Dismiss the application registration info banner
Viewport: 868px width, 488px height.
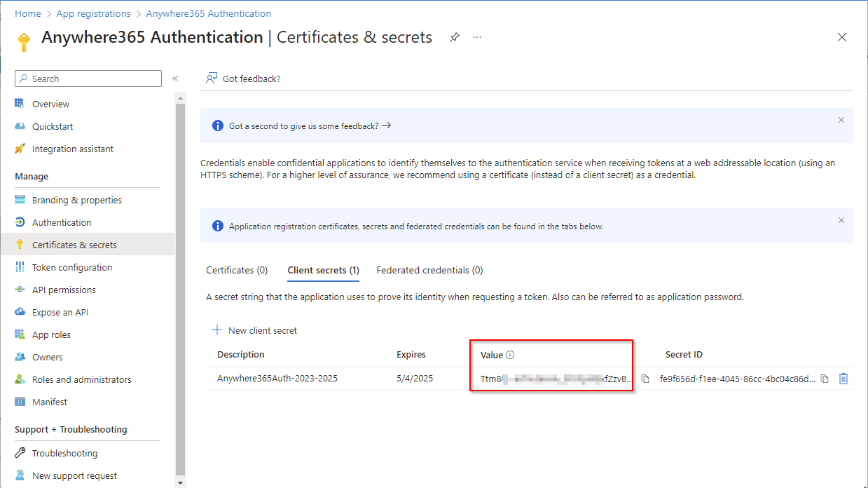coord(841,220)
